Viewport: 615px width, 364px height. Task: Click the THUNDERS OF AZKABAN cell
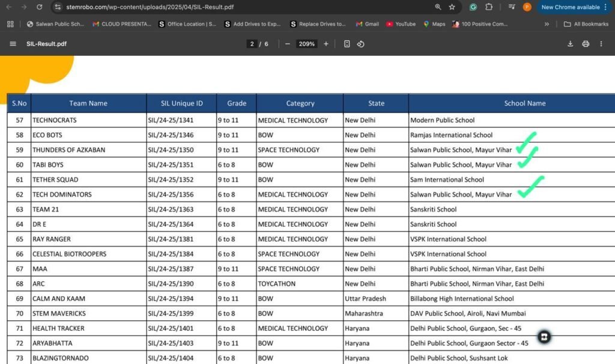(89, 150)
